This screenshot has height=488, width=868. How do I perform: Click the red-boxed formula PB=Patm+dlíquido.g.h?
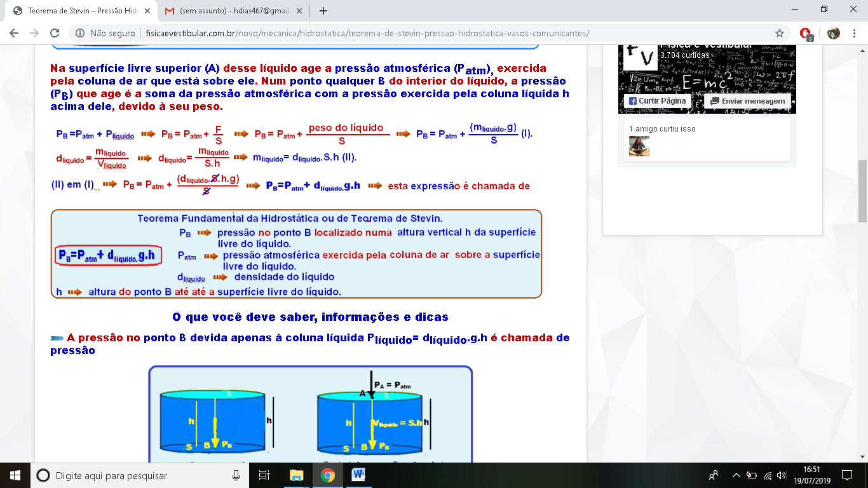109,256
